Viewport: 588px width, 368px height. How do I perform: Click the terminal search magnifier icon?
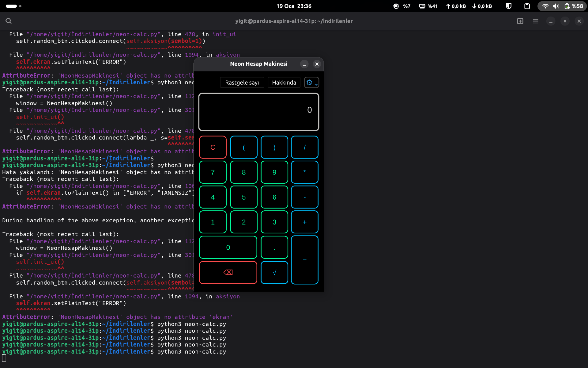pos(9,21)
